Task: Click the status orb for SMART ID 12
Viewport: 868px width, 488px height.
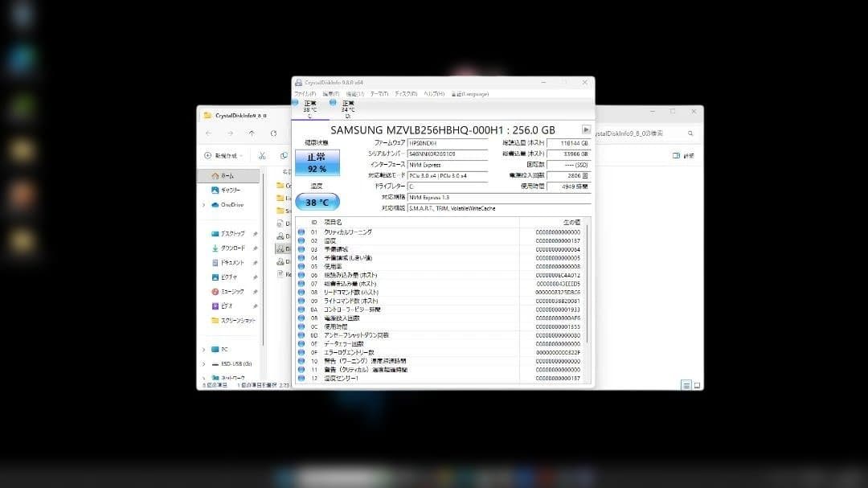Action: [x=301, y=378]
